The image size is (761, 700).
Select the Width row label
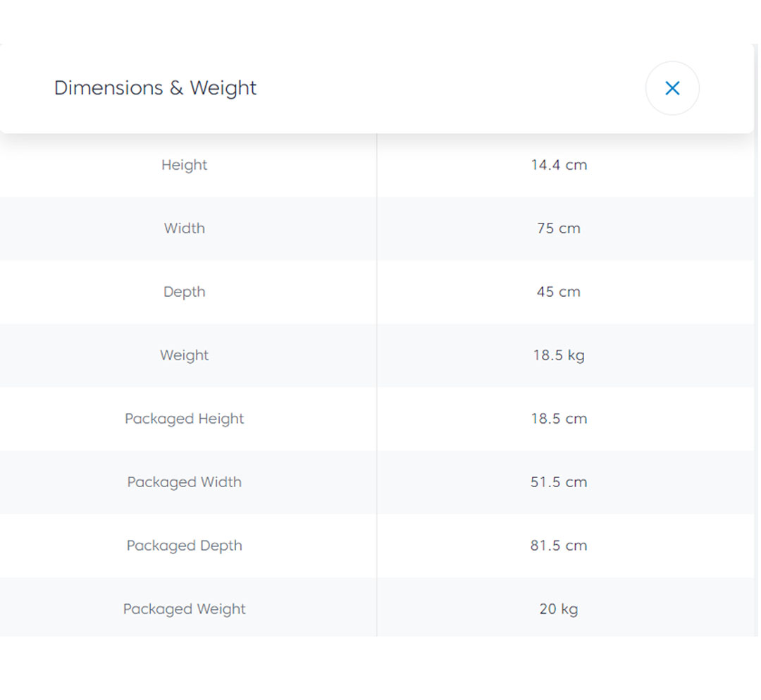pos(185,228)
